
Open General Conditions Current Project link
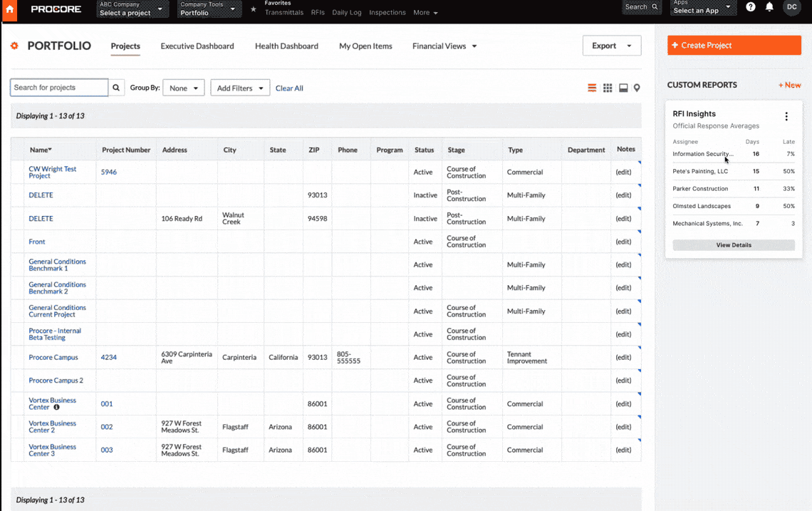click(x=57, y=311)
